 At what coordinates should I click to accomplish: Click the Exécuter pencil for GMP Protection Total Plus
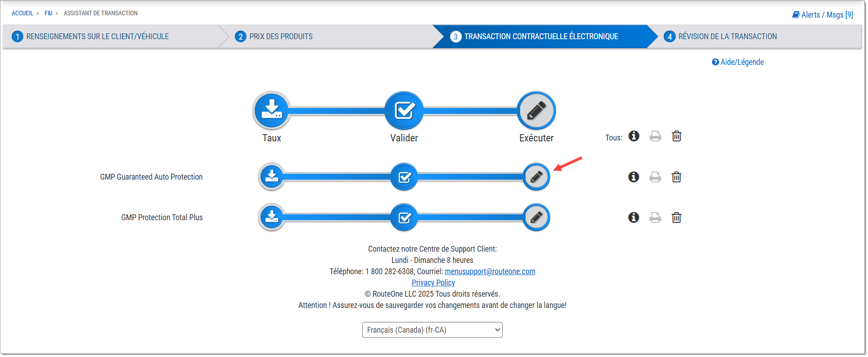(x=536, y=217)
